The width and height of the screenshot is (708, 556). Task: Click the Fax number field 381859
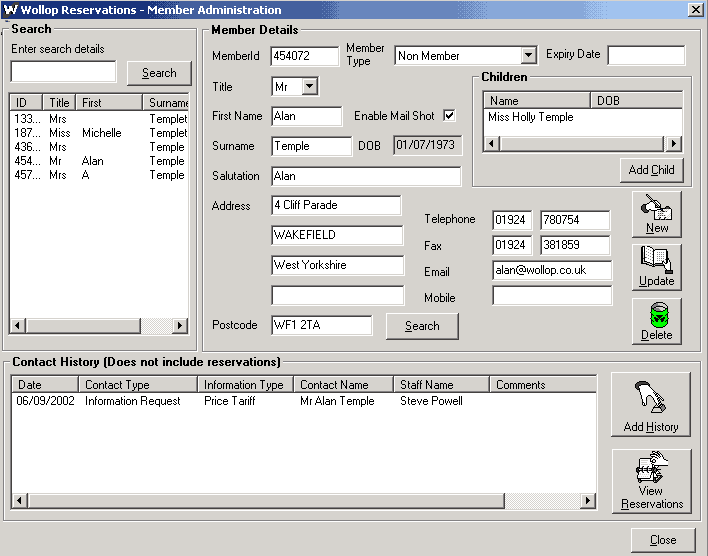(x=575, y=245)
